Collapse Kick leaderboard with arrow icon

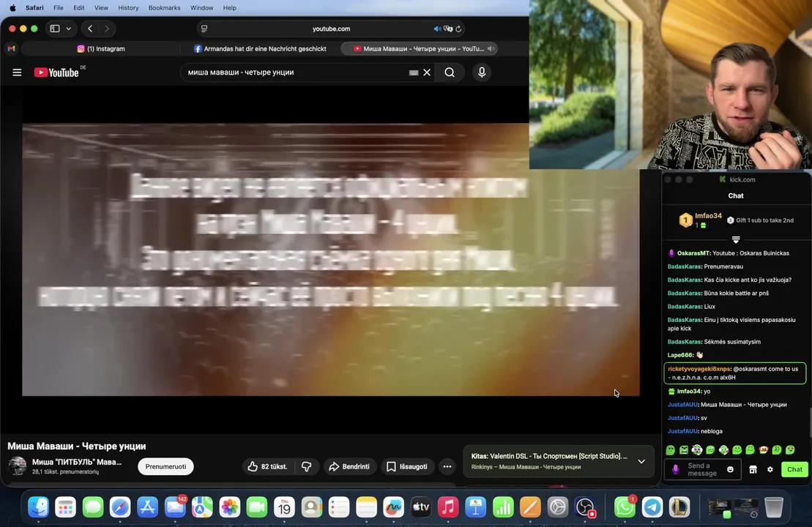735,239
